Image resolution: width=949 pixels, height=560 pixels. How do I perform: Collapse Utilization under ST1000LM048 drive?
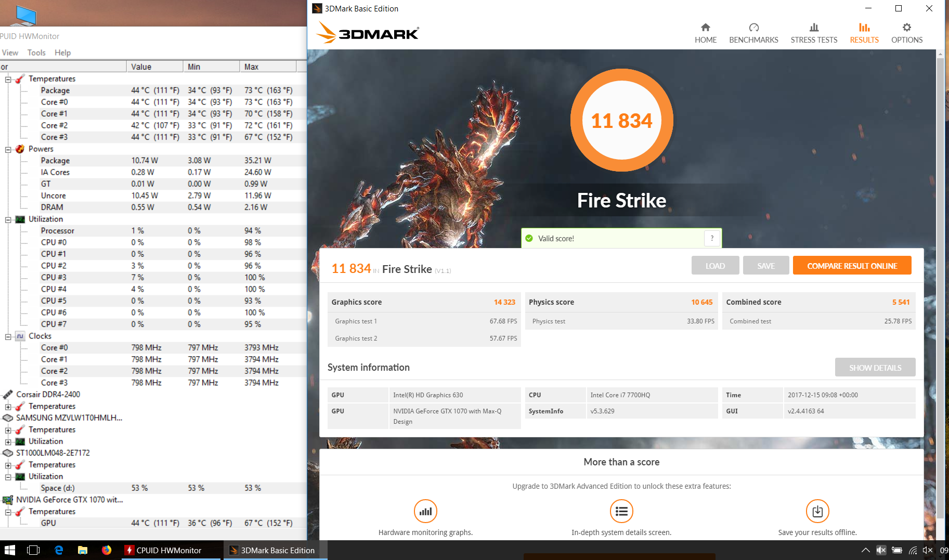pos(8,477)
